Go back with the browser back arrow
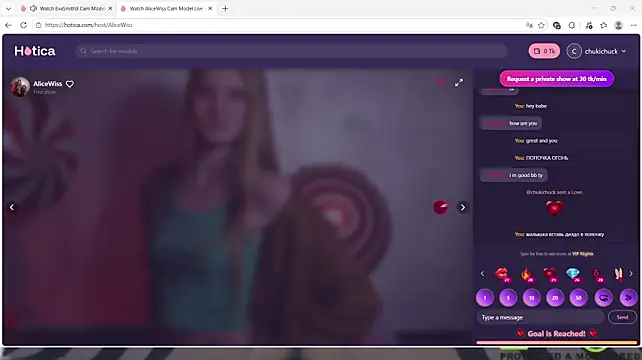Viewport: 642px width, 360px height. (x=8, y=25)
